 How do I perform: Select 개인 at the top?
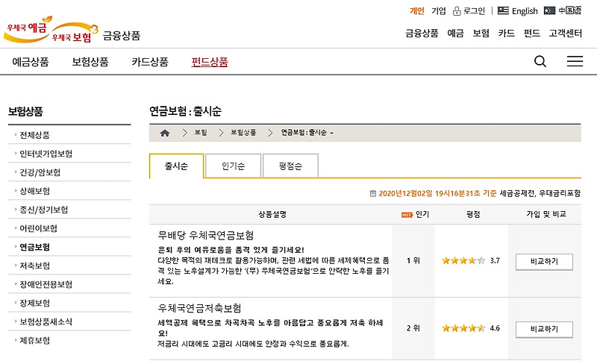(x=416, y=11)
